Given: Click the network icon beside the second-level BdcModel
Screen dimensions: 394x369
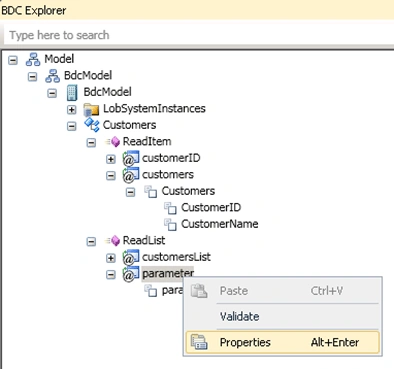Looking at the screenshot, I should click(53, 76).
